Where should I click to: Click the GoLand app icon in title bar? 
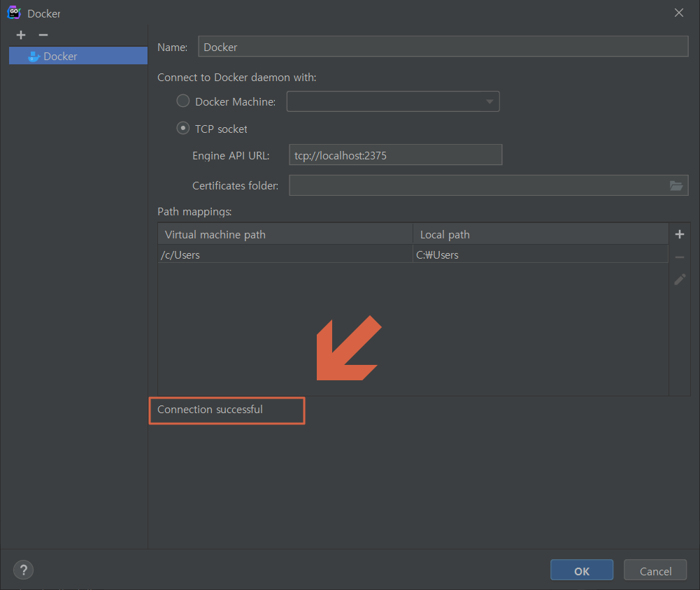tap(14, 13)
